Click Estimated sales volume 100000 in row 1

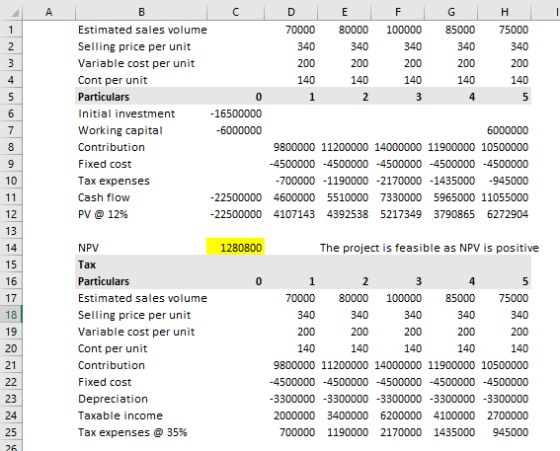(x=398, y=30)
